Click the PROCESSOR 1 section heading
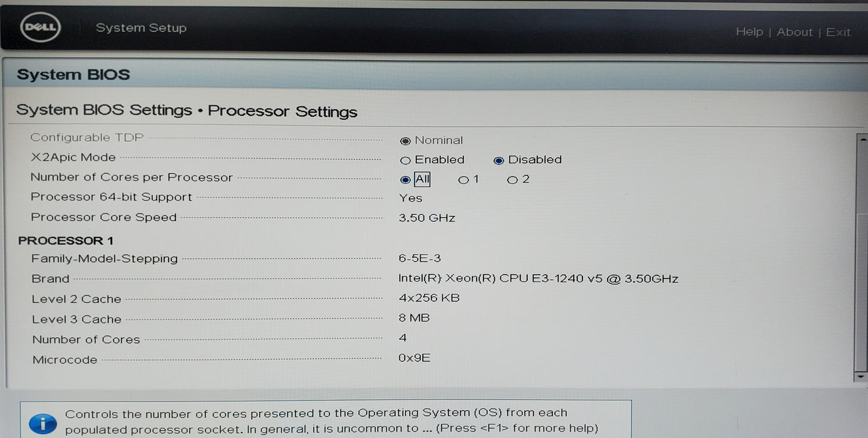 click(66, 241)
